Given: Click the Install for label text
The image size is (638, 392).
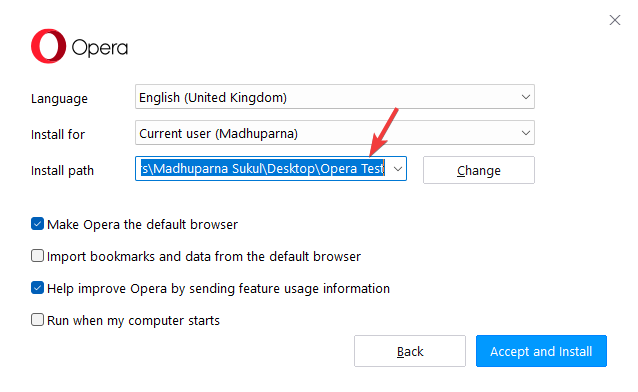Looking at the screenshot, I should point(58,134).
